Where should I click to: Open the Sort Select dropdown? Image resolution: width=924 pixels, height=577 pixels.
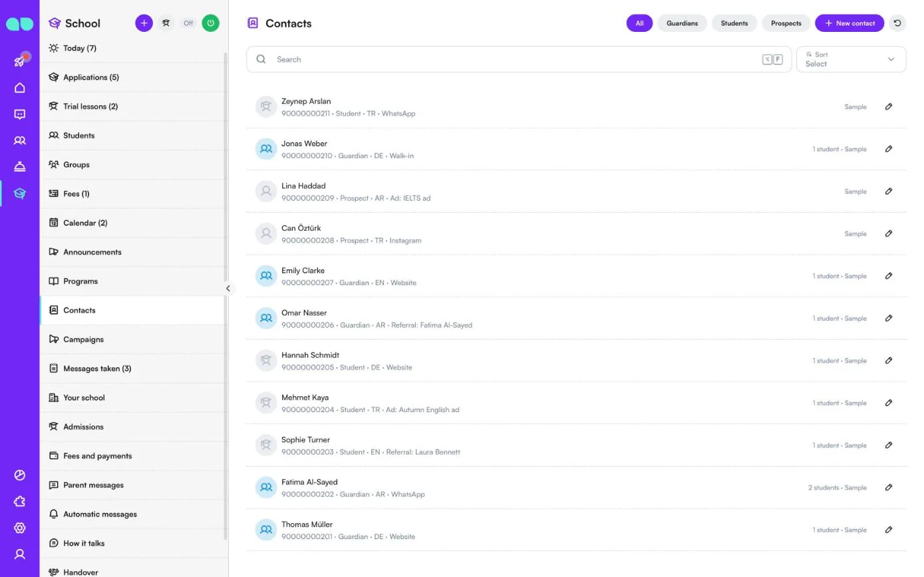pos(851,59)
